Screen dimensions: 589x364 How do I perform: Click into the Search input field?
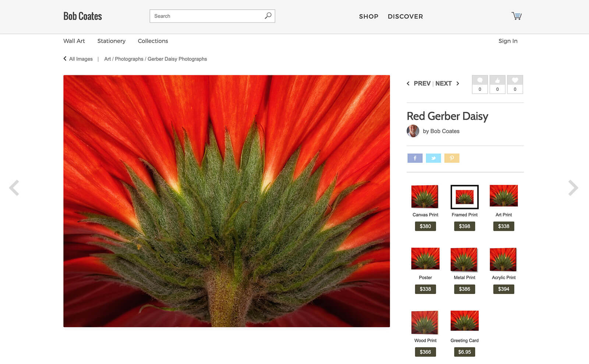coord(206,16)
